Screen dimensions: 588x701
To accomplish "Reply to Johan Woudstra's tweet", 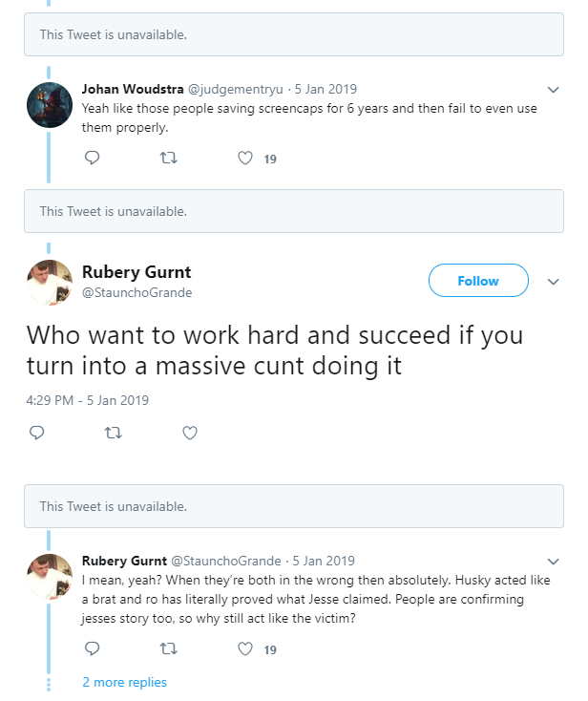I will pos(92,158).
